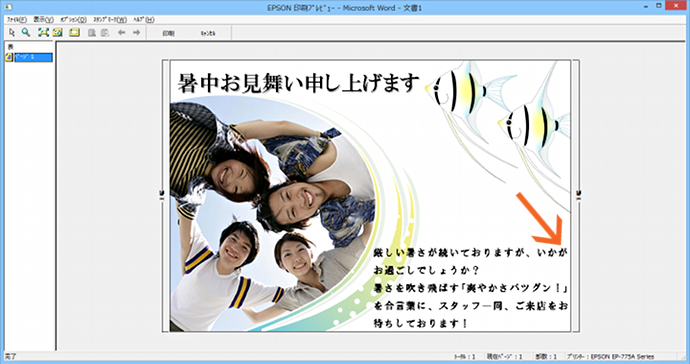
Task: Go to previous page with left arrow
Action: tap(121, 33)
